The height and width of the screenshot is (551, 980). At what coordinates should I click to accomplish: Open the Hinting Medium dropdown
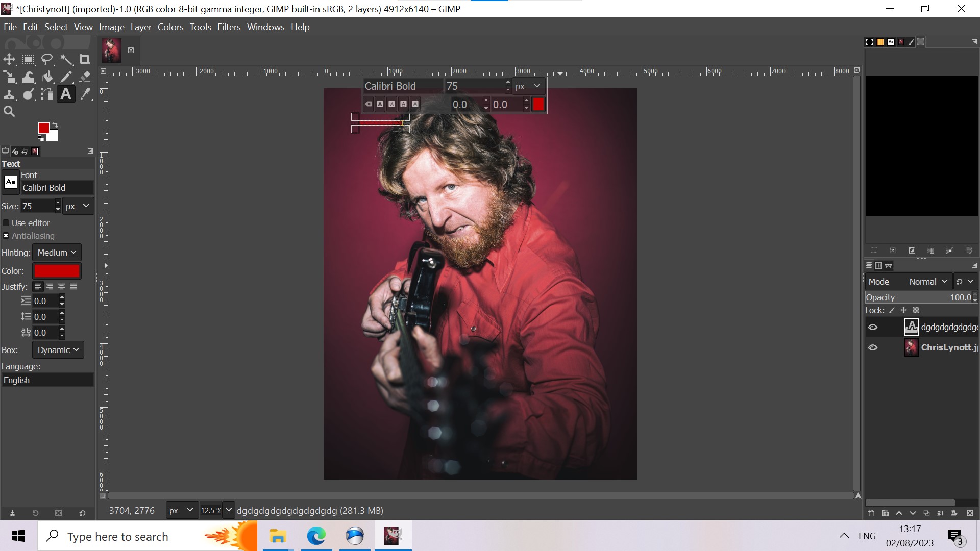tap(57, 253)
